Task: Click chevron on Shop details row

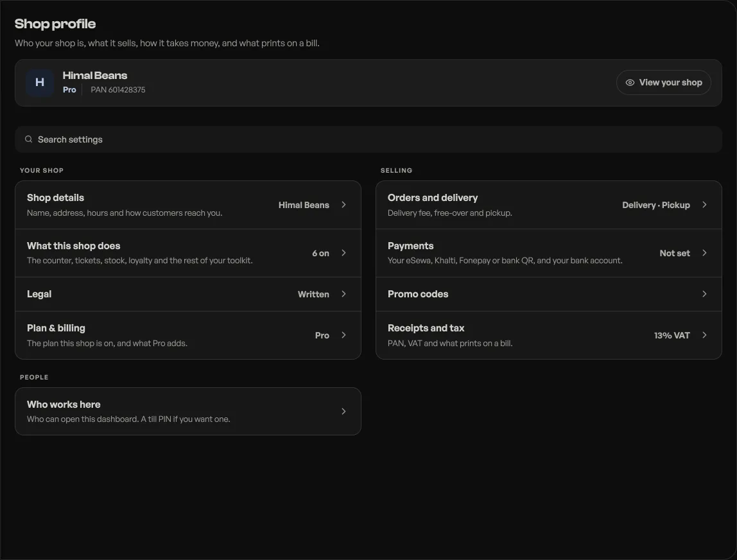Action: [343, 204]
